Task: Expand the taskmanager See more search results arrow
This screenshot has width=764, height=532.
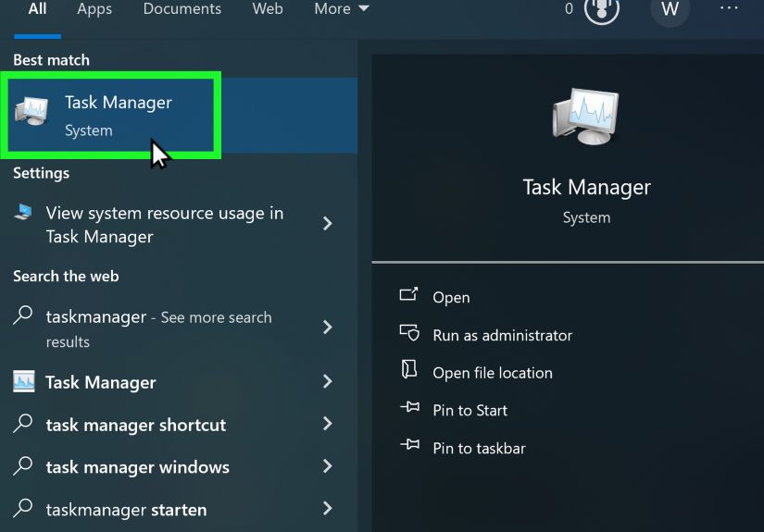Action: (x=328, y=328)
